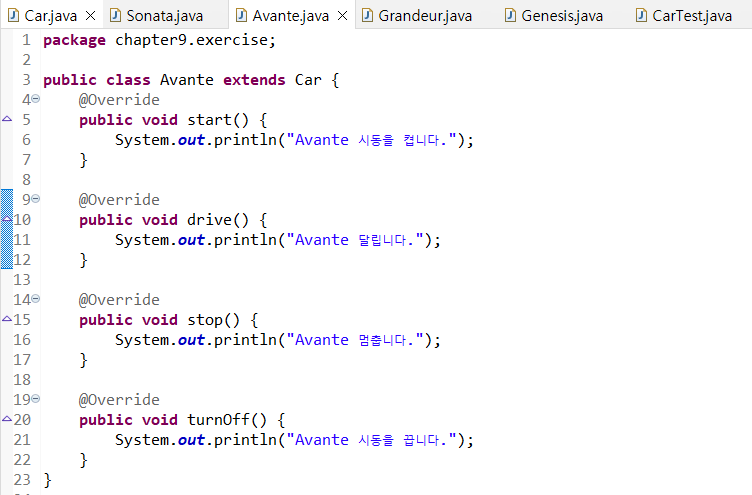The height and width of the screenshot is (495, 752).
Task: Click the Java file icon on Grandeur.java tab
Action: pyautogui.click(x=368, y=16)
